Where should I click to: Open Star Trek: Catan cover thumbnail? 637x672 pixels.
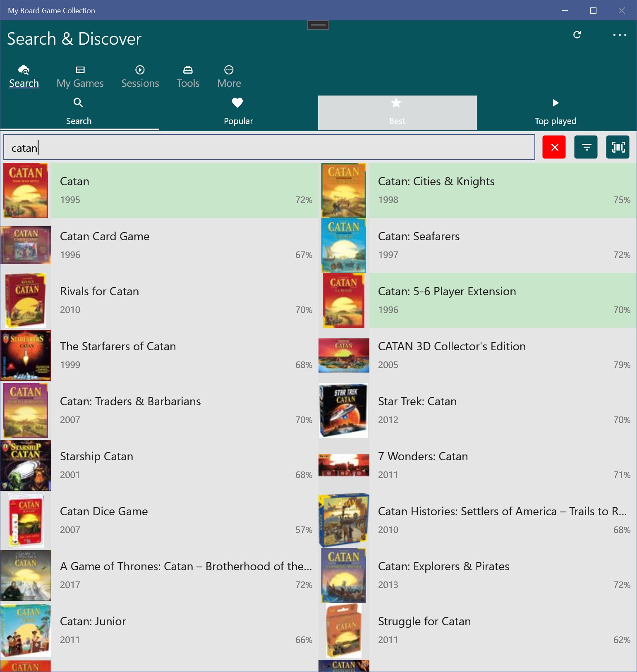coord(344,410)
